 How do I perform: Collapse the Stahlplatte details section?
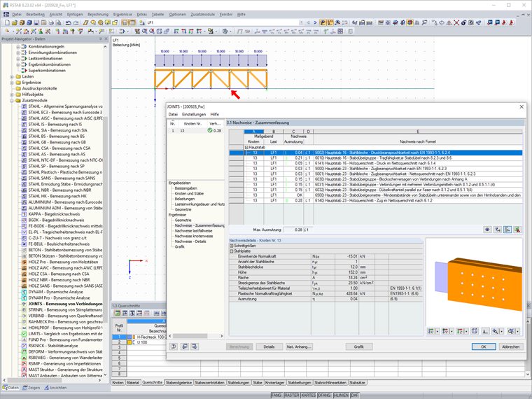pos(232,251)
